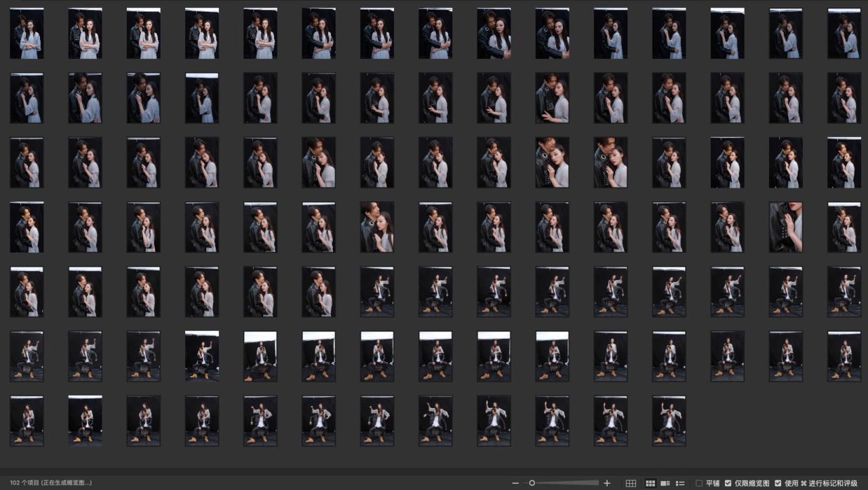Select the very first thumbnail in the grid

coord(26,33)
